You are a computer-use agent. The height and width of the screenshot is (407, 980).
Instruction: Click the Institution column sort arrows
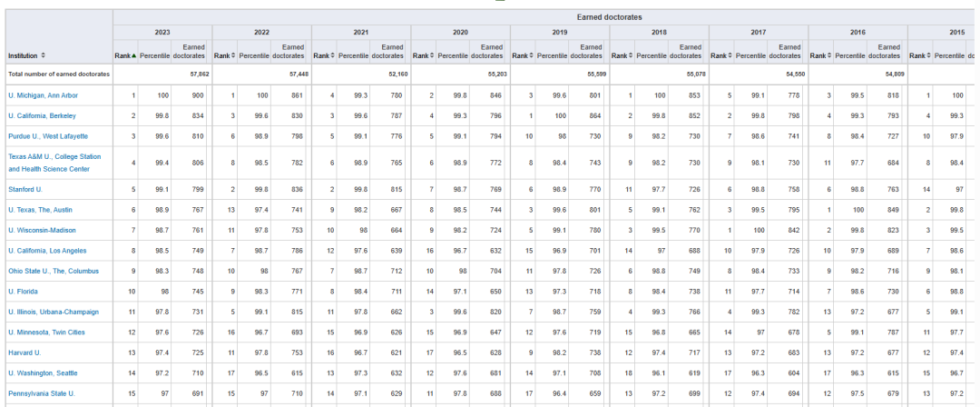tap(44, 56)
